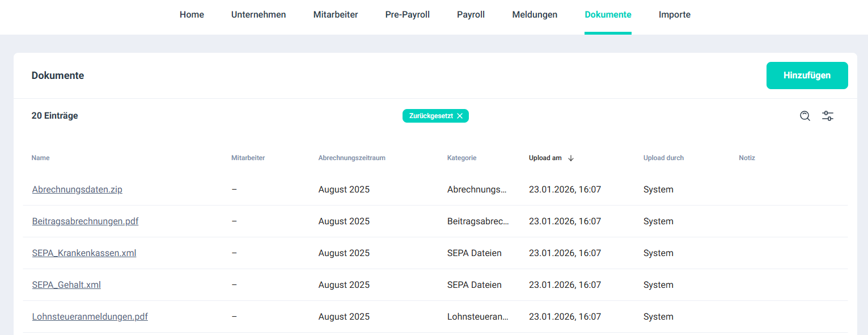Sort by the Name column header
This screenshot has height=335, width=868.
(40, 158)
